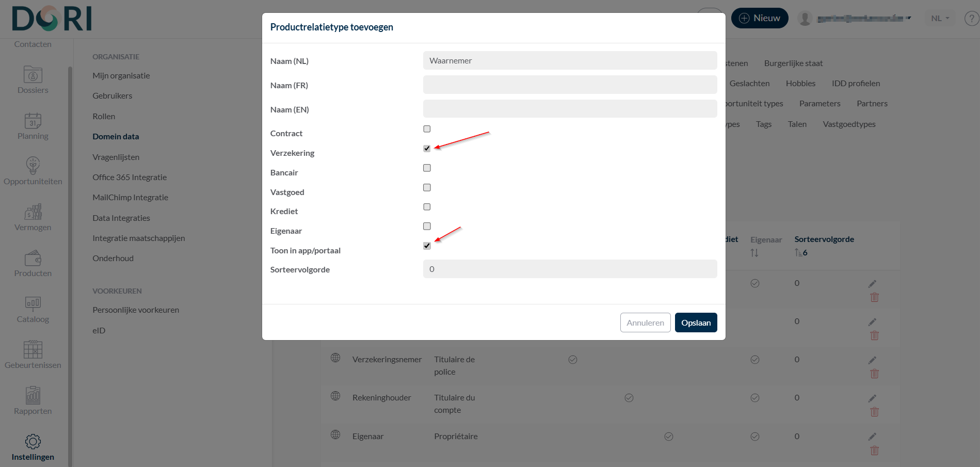Open Producten wallet icon

33,258
